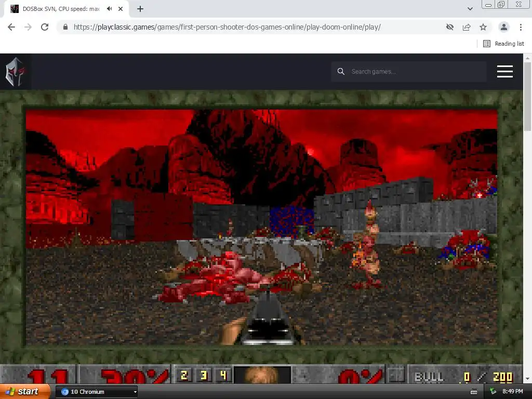Open the hamburger site menu
This screenshot has height=399, width=532.
(x=505, y=72)
